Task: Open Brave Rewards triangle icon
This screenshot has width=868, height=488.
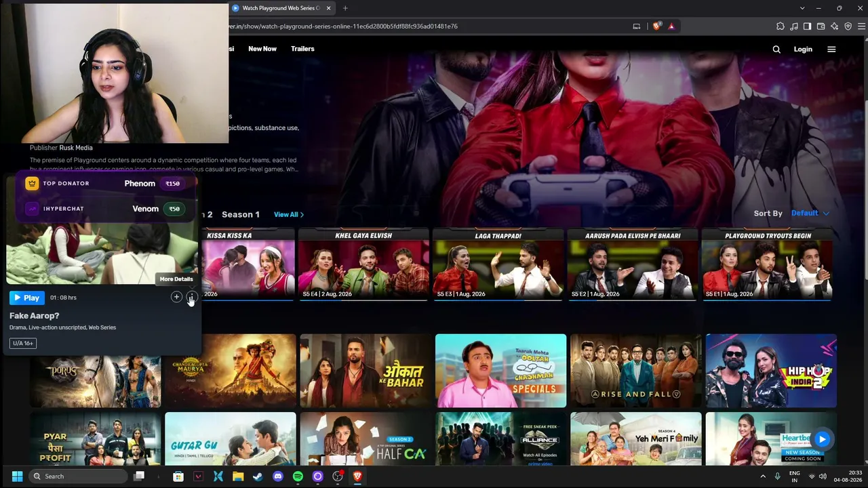Action: [671, 26]
